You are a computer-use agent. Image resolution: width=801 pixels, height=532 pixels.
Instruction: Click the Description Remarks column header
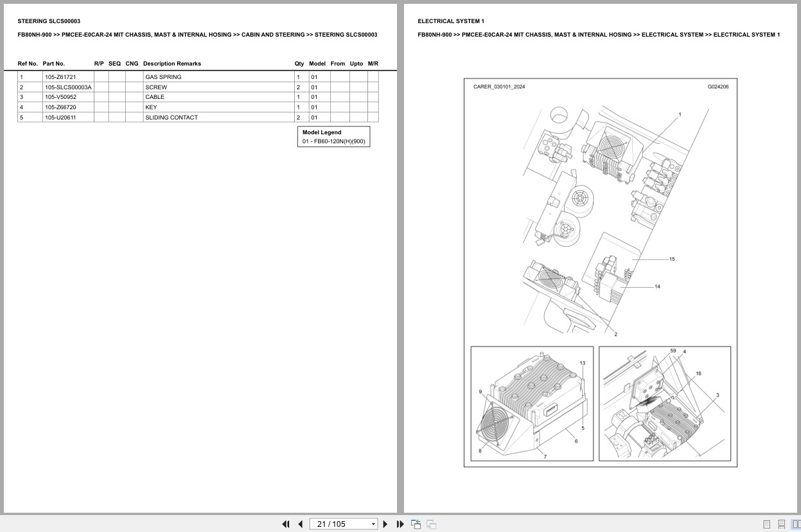point(172,64)
